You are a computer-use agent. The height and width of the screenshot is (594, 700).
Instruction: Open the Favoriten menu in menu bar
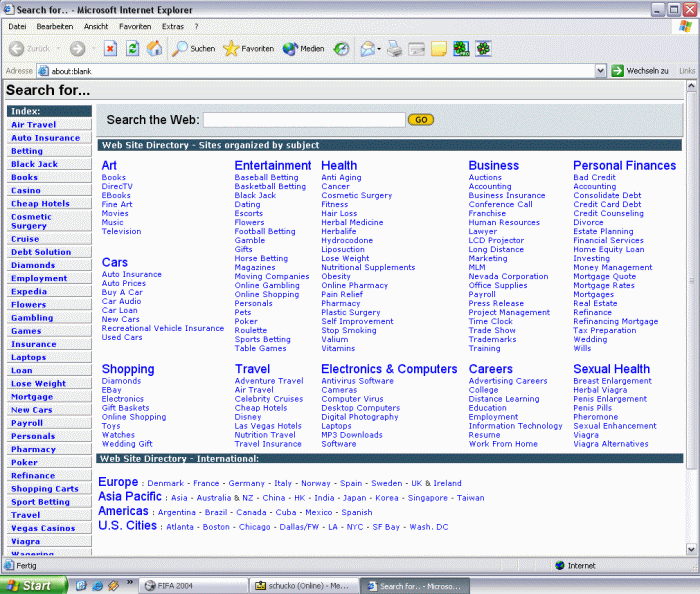tap(135, 27)
